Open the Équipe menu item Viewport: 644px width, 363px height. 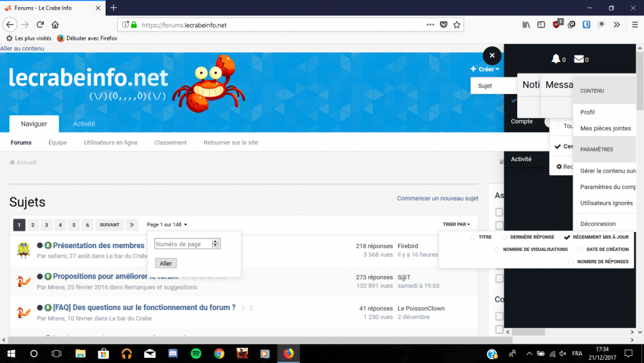coord(57,142)
